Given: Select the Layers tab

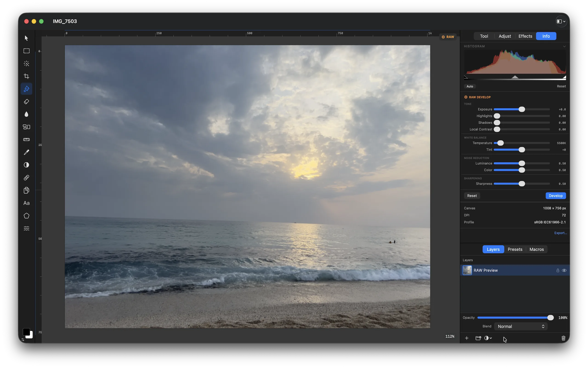Looking at the screenshot, I should tap(493, 249).
